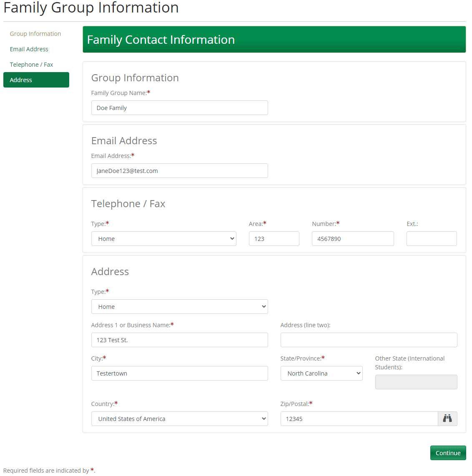
Task: Click the City input field
Action: pyautogui.click(x=179, y=373)
